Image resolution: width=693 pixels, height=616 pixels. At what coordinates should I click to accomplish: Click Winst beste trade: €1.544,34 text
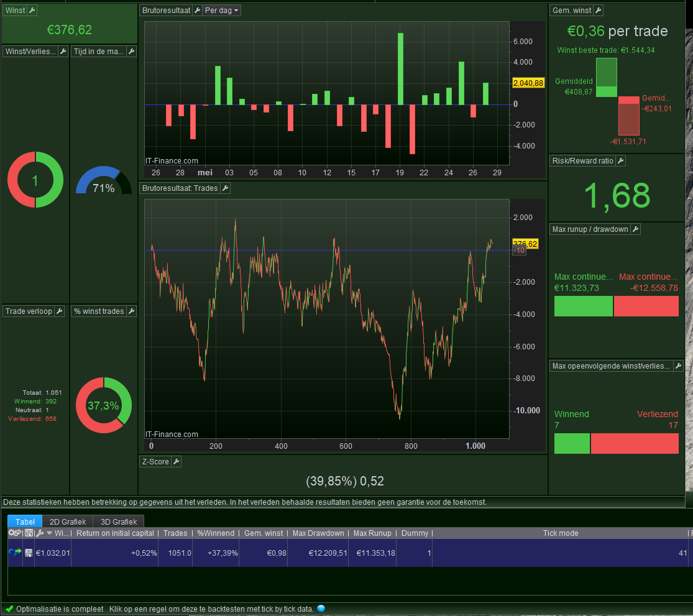click(605, 50)
